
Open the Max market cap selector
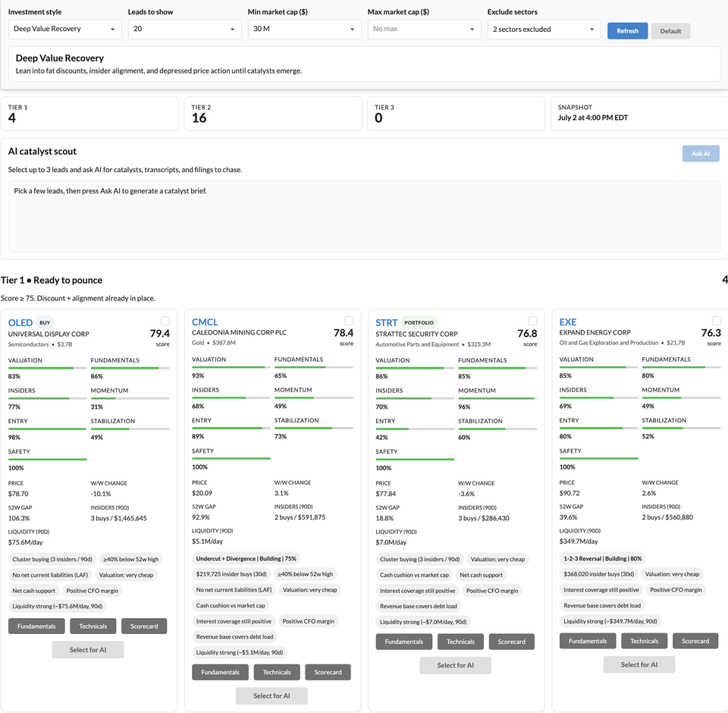[425, 30]
